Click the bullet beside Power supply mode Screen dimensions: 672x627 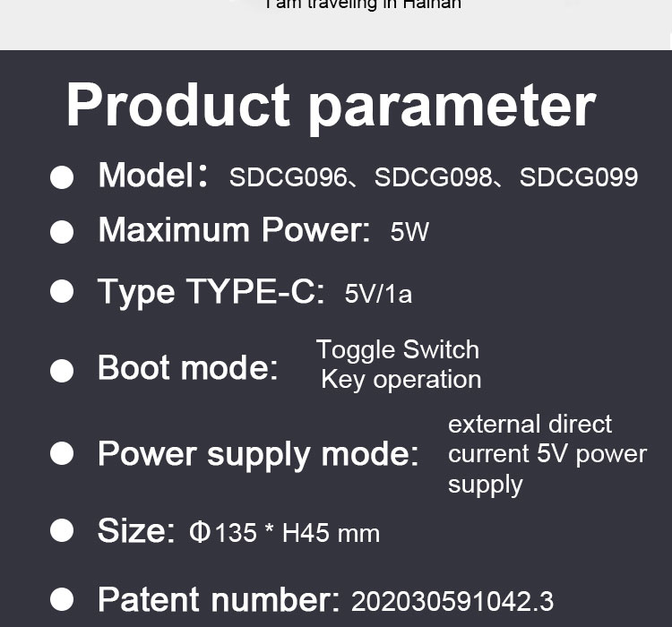(x=62, y=453)
